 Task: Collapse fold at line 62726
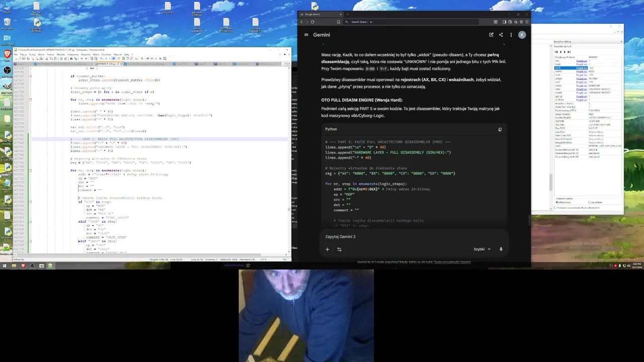coord(30,76)
